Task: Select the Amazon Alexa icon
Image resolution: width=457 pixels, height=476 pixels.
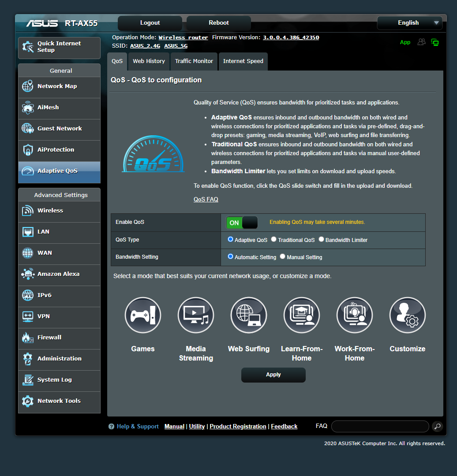Action: tap(28, 274)
